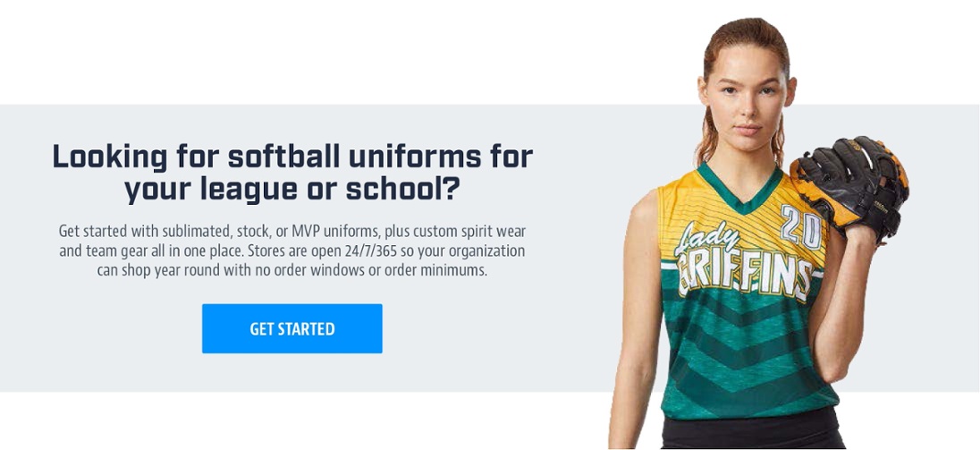Click the number 20 on the jersey
Image resolution: width=980 pixels, height=450 pixels.
point(800,226)
